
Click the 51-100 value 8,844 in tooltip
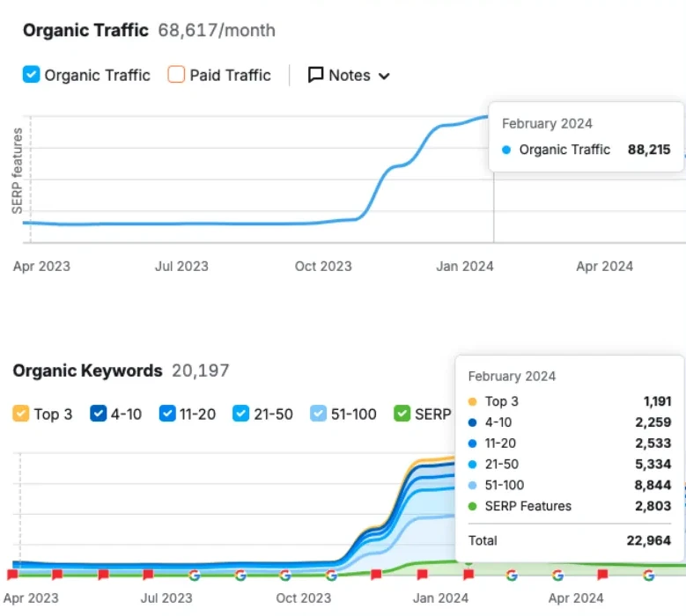(x=653, y=485)
